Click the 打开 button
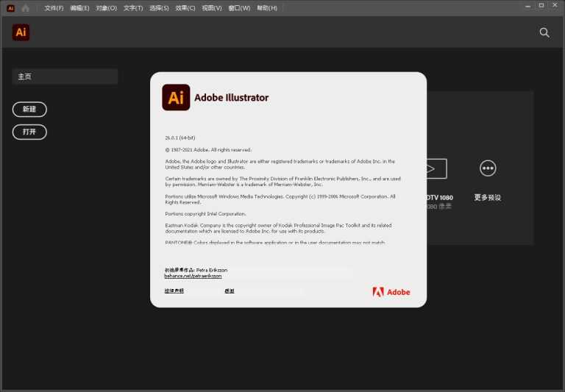The width and height of the screenshot is (565, 392). click(x=29, y=132)
